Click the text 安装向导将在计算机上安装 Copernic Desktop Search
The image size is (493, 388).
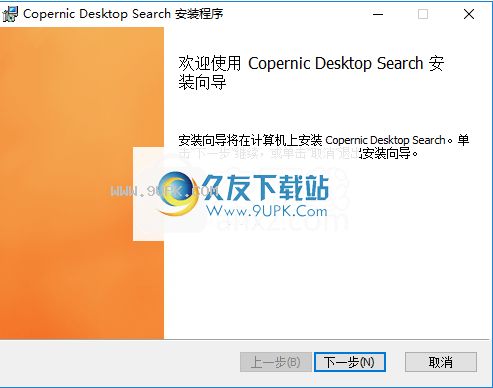point(312,140)
